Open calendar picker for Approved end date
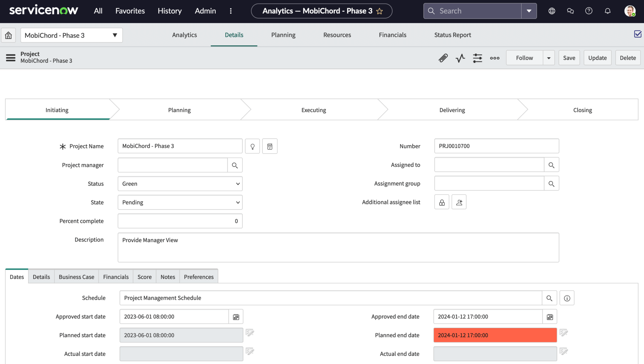The height and width of the screenshot is (364, 644). 550,317
